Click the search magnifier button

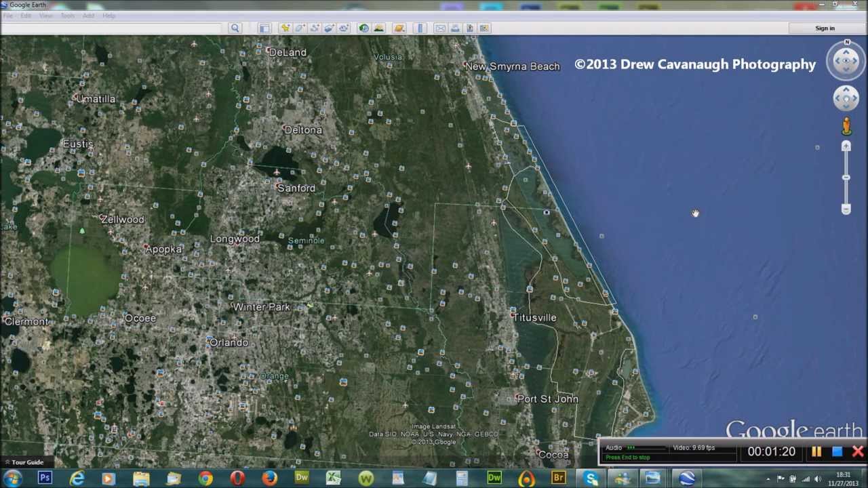point(235,28)
